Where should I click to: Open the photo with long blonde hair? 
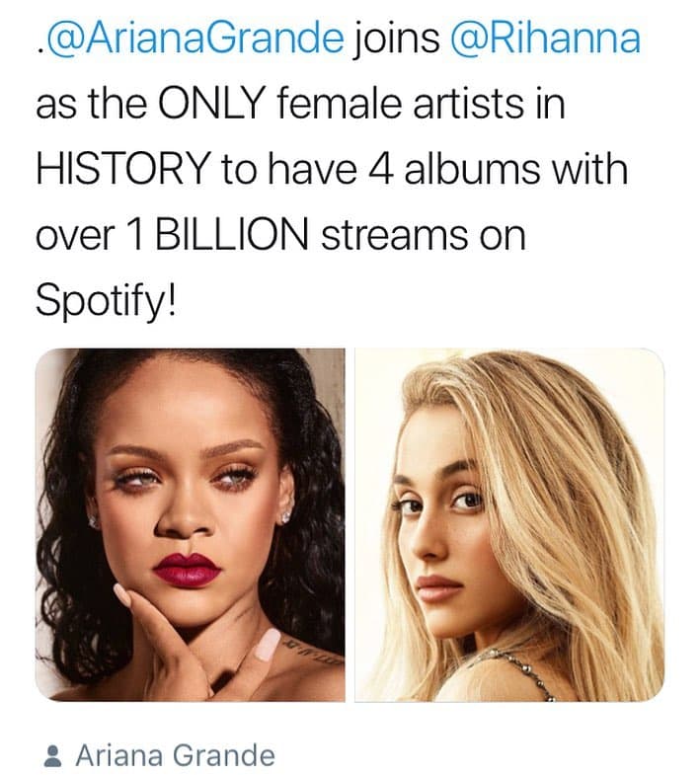coord(509,525)
